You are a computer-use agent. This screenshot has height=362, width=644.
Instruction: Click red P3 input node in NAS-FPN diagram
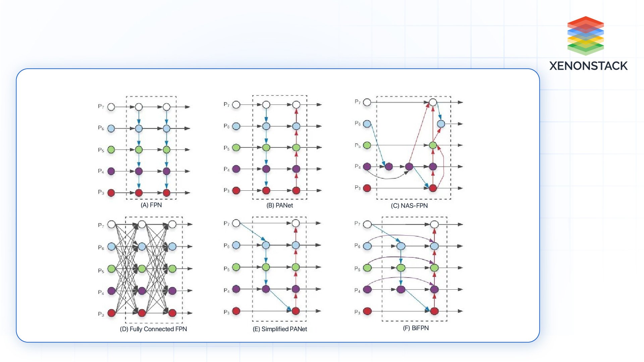tap(367, 188)
